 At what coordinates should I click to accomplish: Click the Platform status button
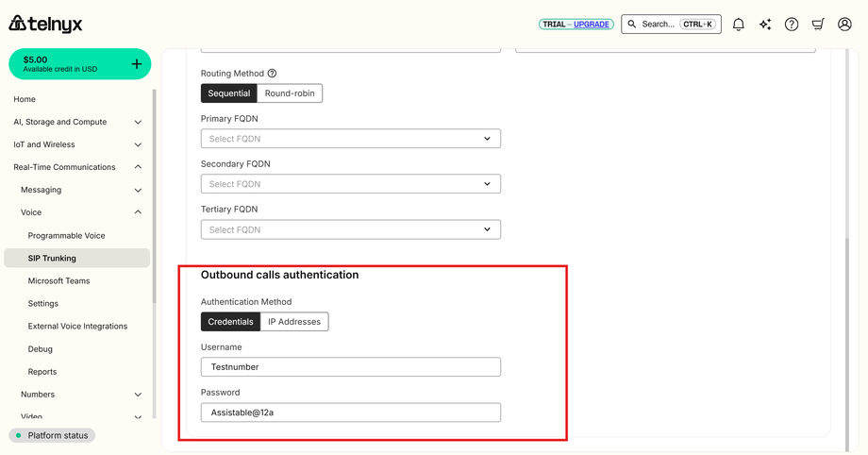point(52,435)
